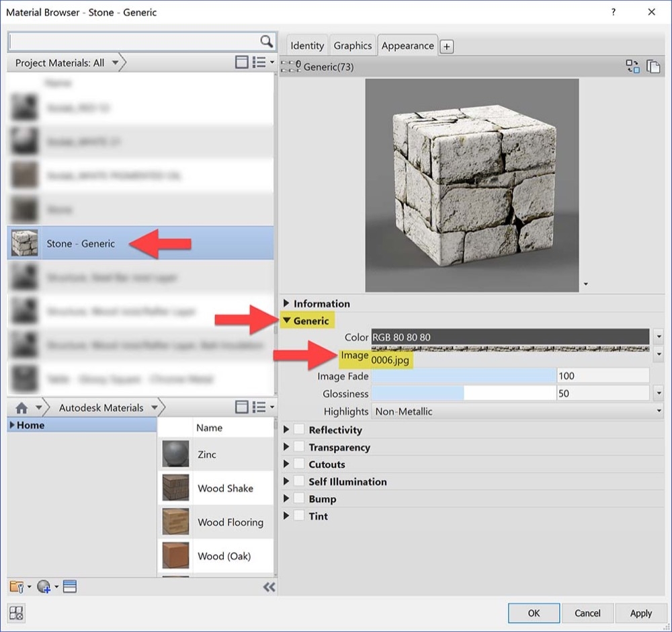Click the list view icon beside Project Materials
672x632 pixels.
coord(258,62)
